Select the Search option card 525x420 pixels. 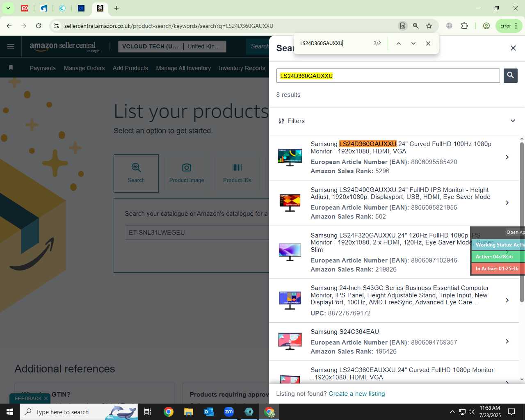[136, 173]
